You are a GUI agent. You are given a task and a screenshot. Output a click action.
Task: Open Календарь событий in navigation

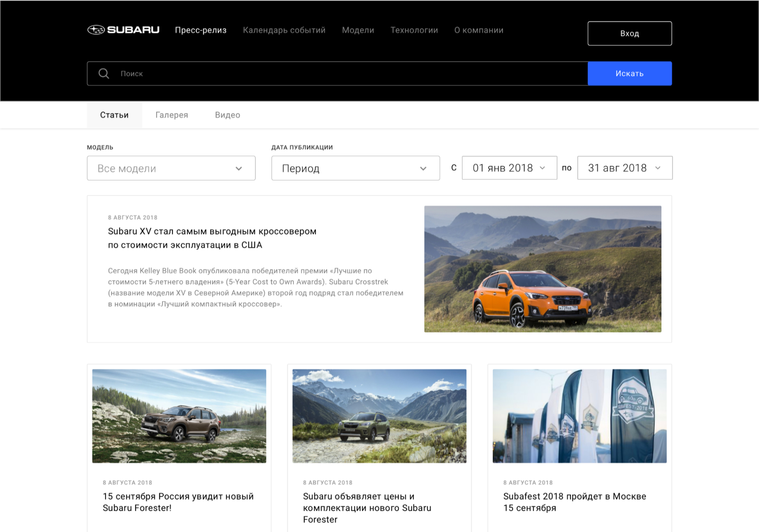coord(284,30)
